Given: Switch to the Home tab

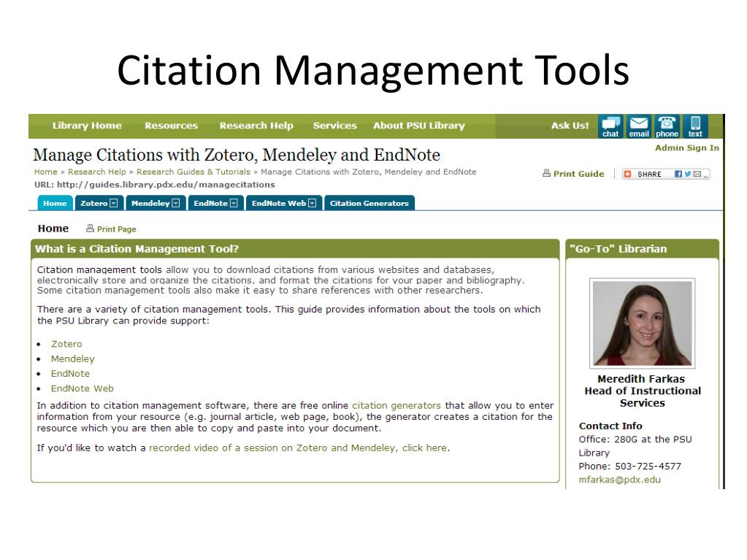Looking at the screenshot, I should 55,203.
